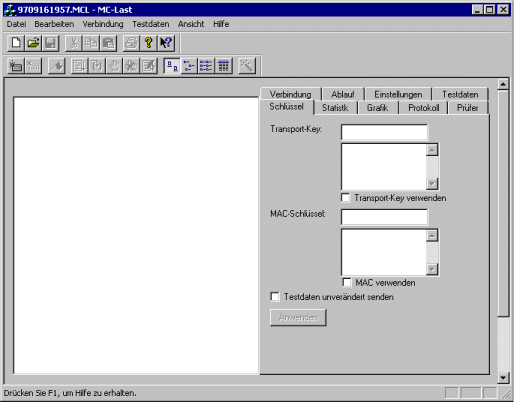Enable Transport-Key verwenden checkbox
Image resolution: width=514 pixels, height=402 pixels.
pos(346,198)
